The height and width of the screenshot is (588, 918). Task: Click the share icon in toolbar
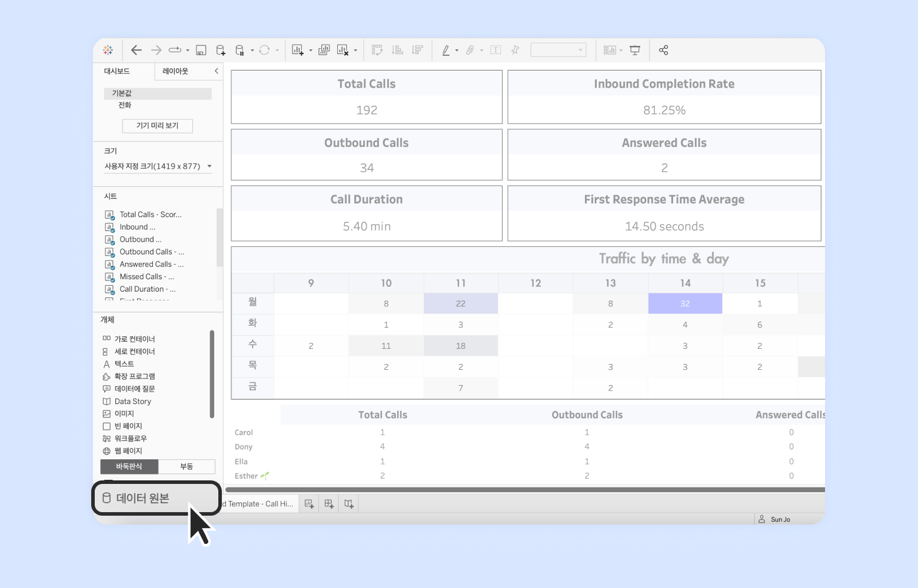[x=664, y=50]
